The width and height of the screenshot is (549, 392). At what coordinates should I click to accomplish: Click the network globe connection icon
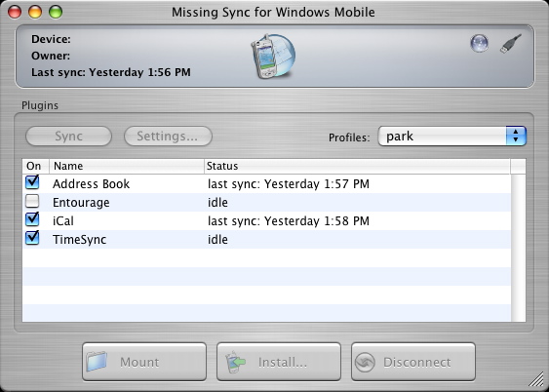pyautogui.click(x=479, y=44)
